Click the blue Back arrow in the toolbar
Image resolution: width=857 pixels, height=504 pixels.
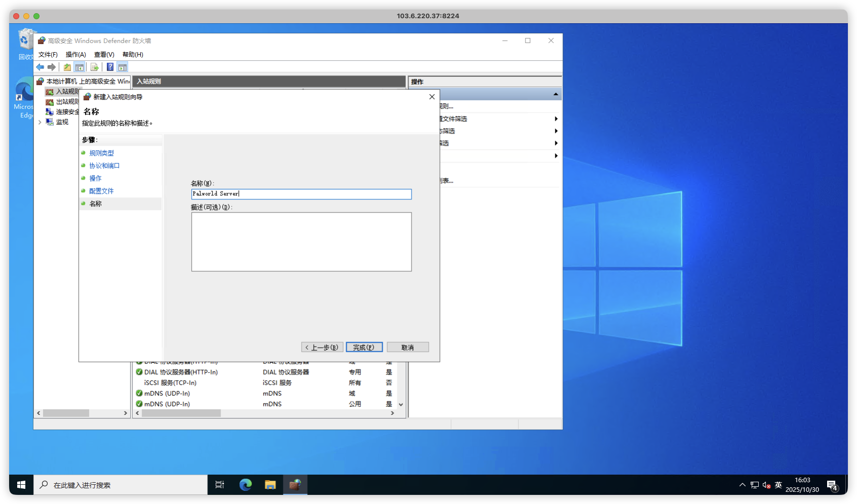(x=40, y=67)
